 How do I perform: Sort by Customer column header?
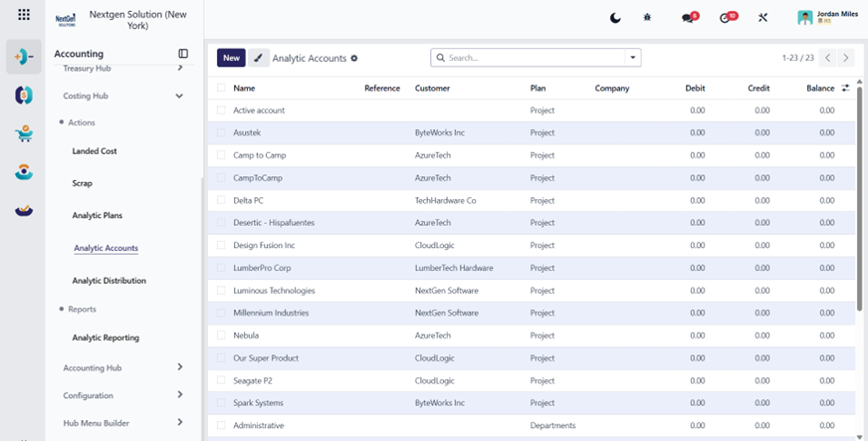(432, 88)
